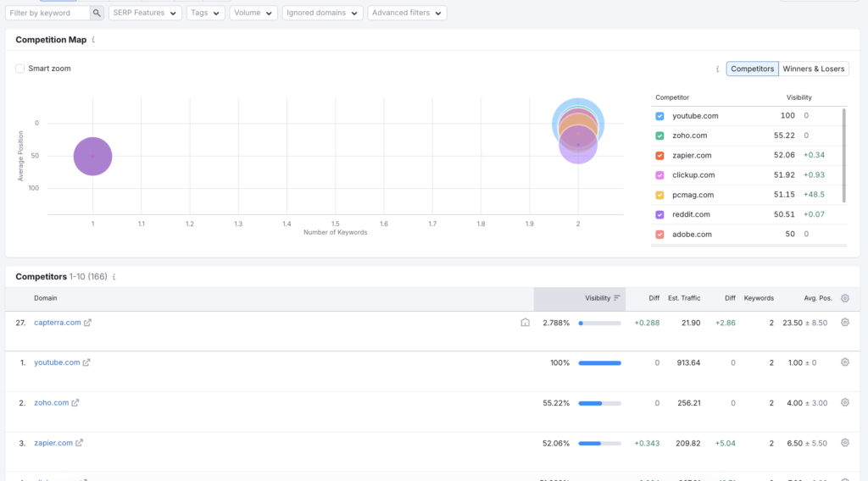Viewport: 868px width, 481px height.
Task: Click settings gear in zoho.com row
Action: point(845,403)
